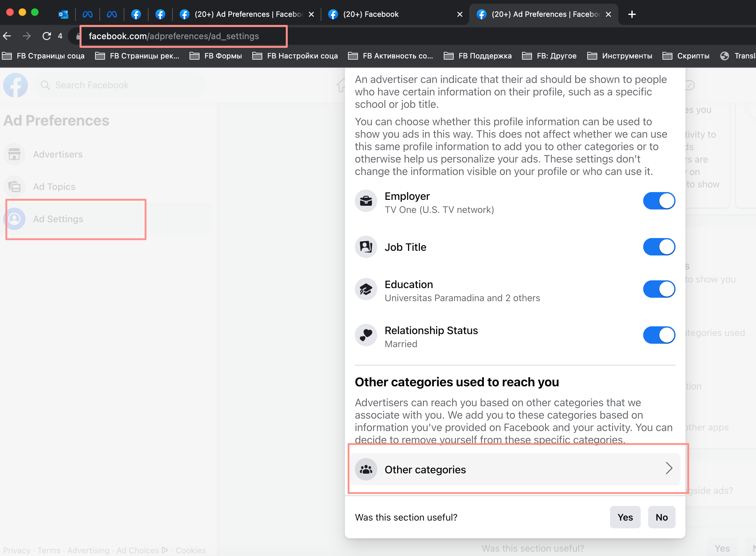Click the Facebook logo in header
The height and width of the screenshot is (556, 756).
pyautogui.click(x=16, y=85)
